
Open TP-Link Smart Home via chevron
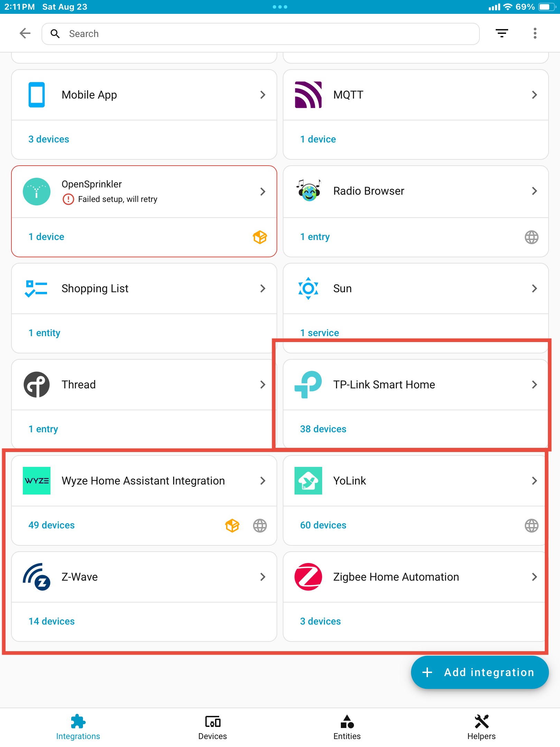[x=534, y=385]
